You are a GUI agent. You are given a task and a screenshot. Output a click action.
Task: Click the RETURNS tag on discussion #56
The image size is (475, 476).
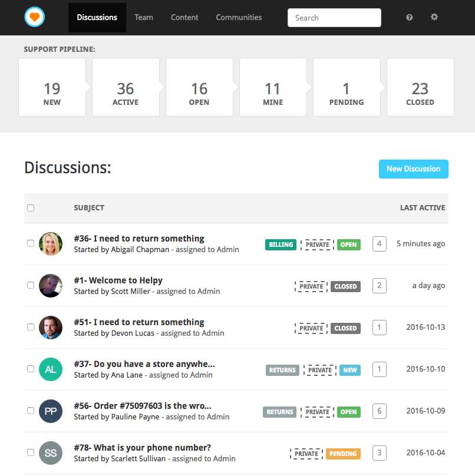280,412
